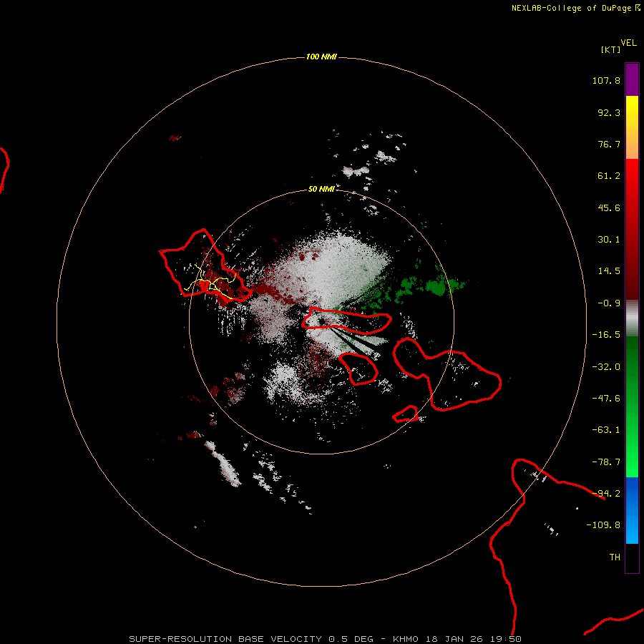Click the green inbound velocity patch east of the radar
This screenshot has height=644, width=644.
pos(439,286)
